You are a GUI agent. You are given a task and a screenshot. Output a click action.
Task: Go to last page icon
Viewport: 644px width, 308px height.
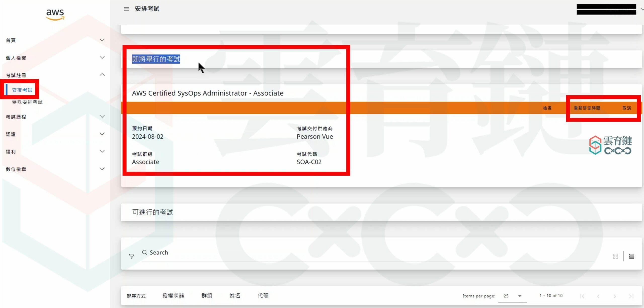pyautogui.click(x=631, y=296)
